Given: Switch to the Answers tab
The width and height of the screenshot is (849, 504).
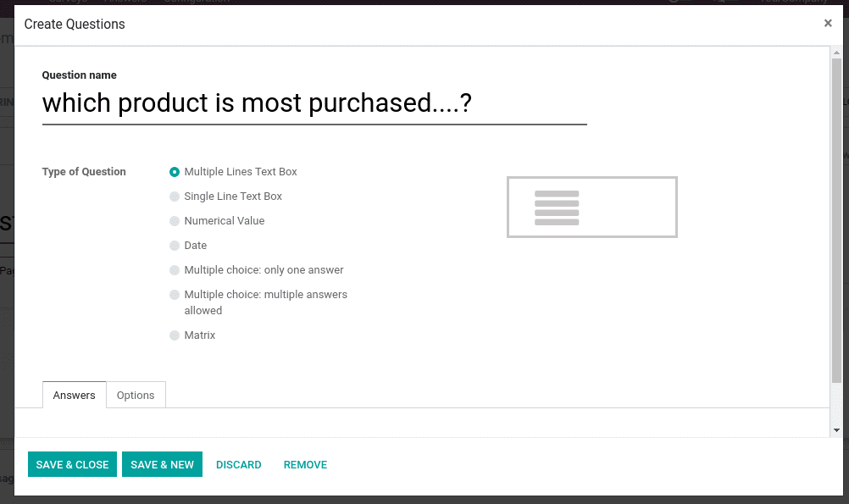Looking at the screenshot, I should click(75, 396).
